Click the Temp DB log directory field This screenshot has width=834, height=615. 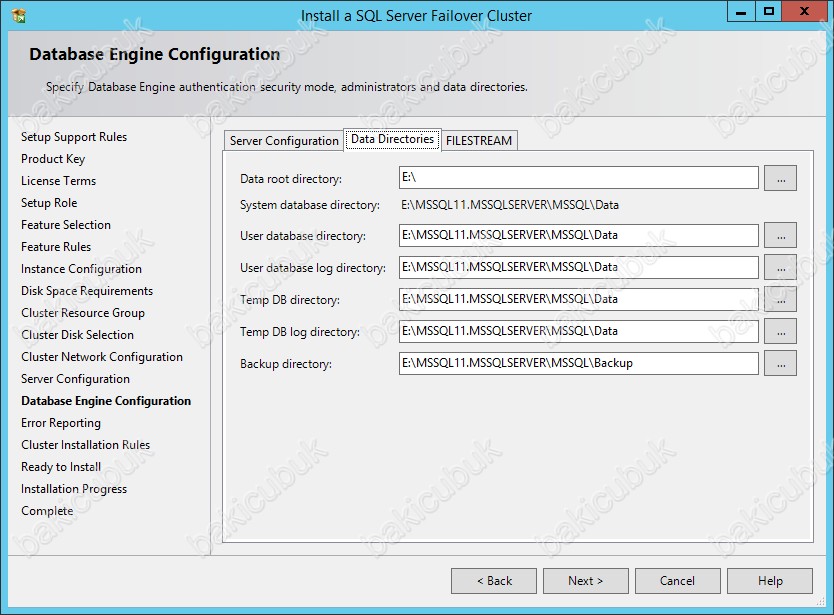pos(579,331)
